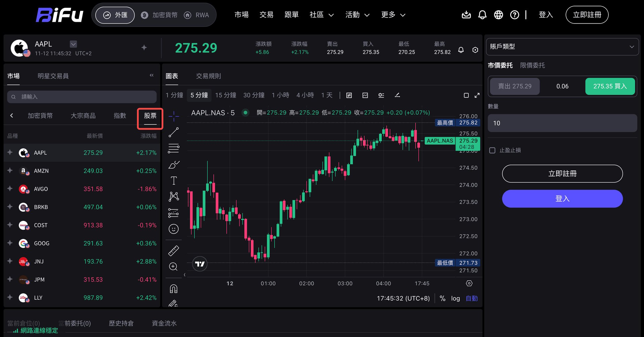Open the hexagon settings icon beside price alert
Image resolution: width=644 pixels, height=337 pixels.
475,50
